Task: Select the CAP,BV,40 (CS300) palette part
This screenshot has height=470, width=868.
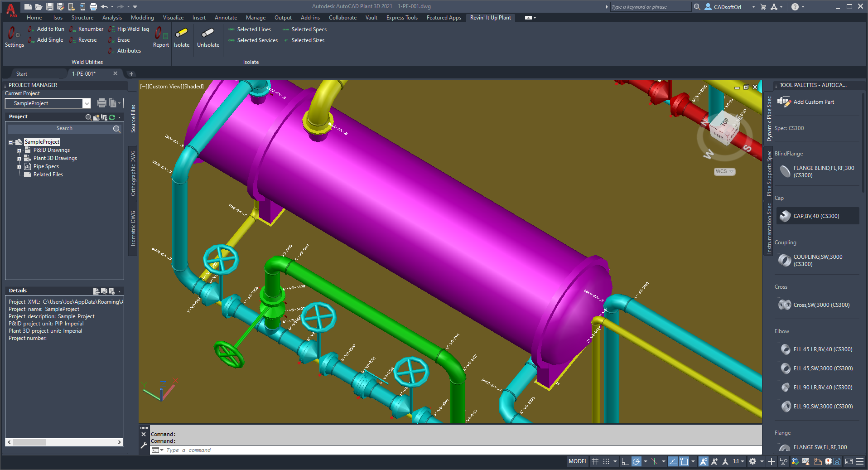Action: tap(818, 216)
